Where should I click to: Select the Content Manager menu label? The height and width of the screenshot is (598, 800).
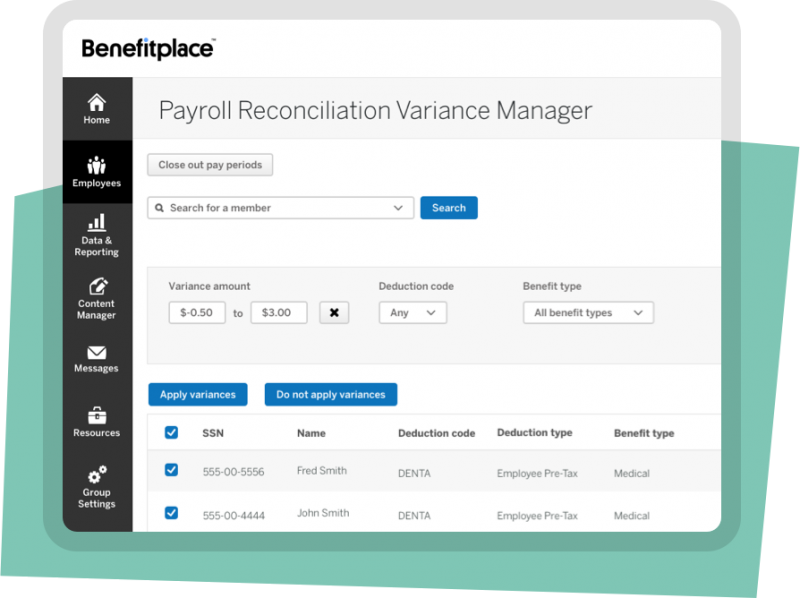96,309
